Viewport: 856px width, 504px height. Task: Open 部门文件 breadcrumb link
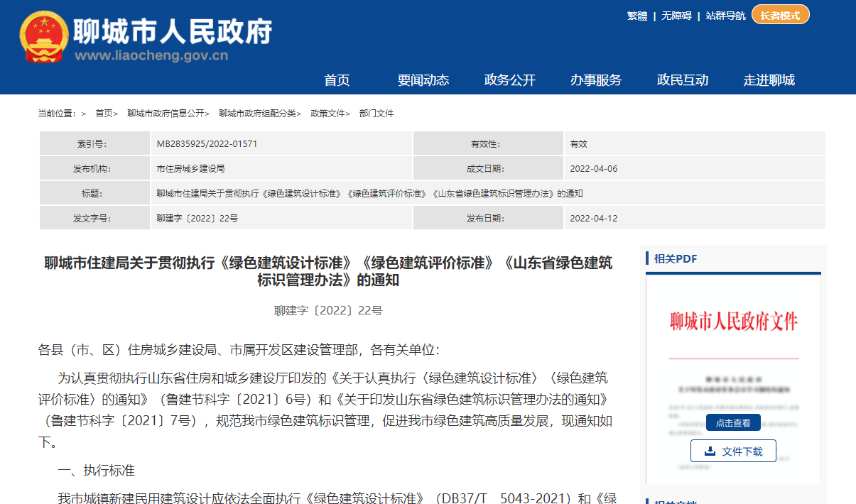pos(376,114)
